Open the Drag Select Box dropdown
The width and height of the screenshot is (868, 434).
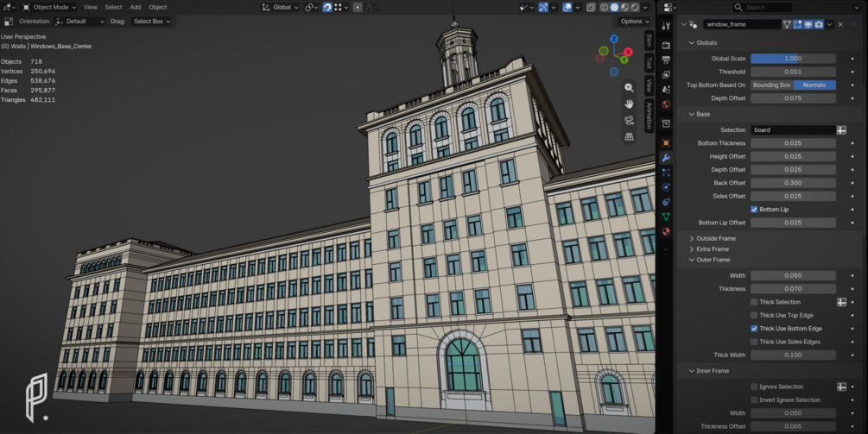coord(152,21)
